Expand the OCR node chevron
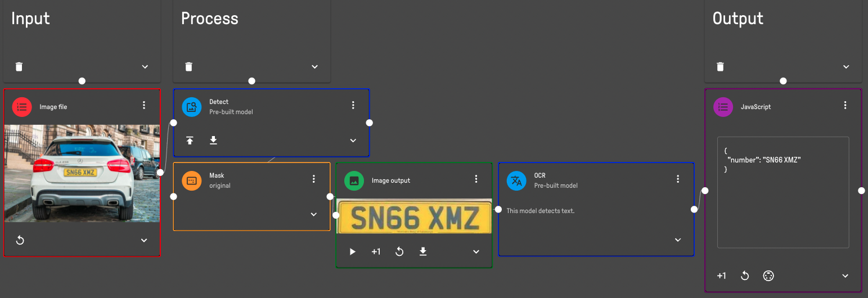868x298 pixels. (x=678, y=240)
